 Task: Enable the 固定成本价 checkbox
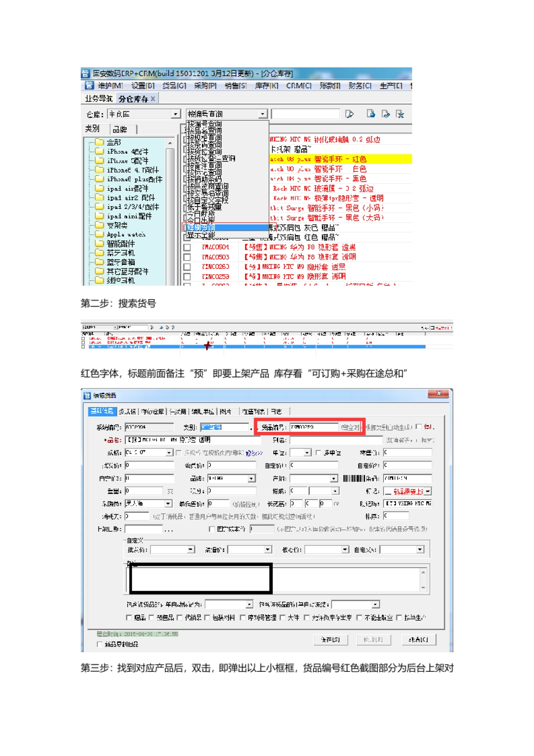coord(212,529)
